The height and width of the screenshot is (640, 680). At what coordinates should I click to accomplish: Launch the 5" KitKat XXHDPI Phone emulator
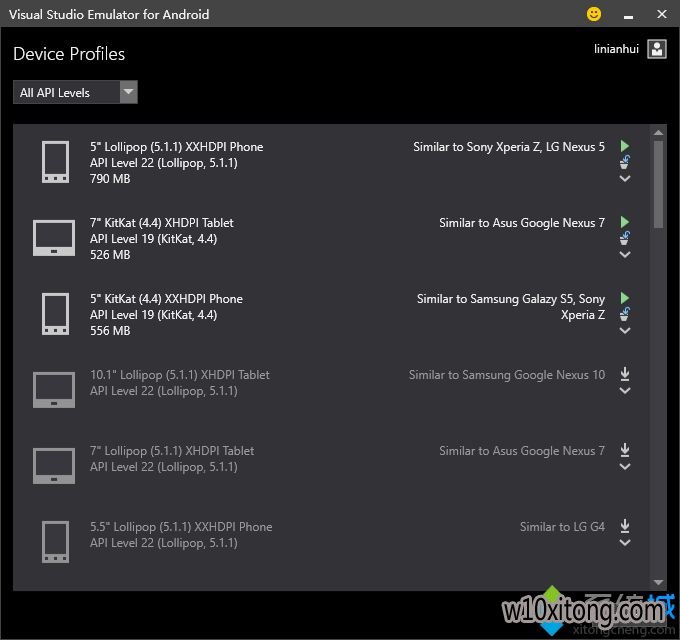point(624,298)
